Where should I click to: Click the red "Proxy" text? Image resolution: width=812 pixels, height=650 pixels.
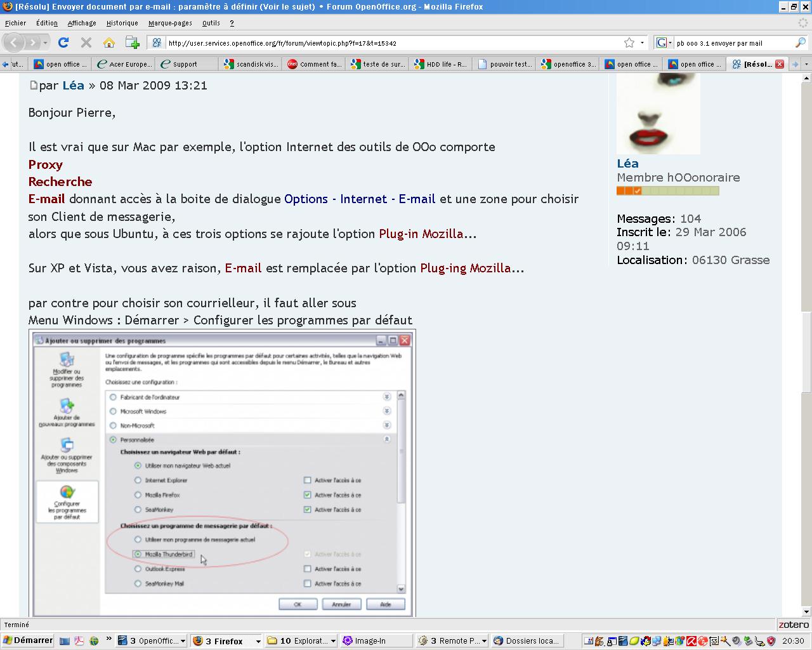pos(46,164)
